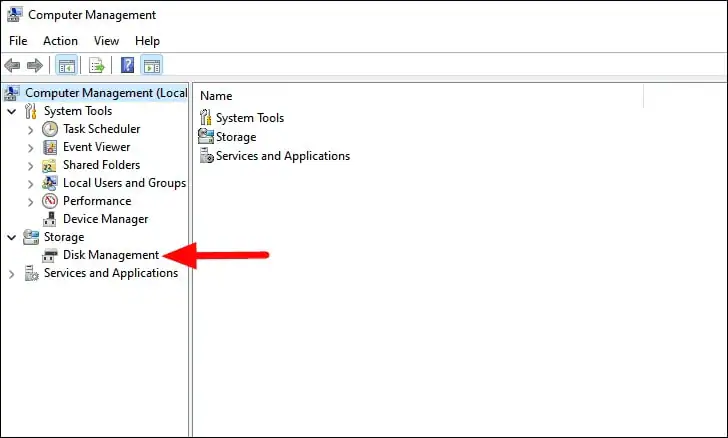728x438 pixels.
Task: Expand the Task Scheduler node
Action: point(30,129)
